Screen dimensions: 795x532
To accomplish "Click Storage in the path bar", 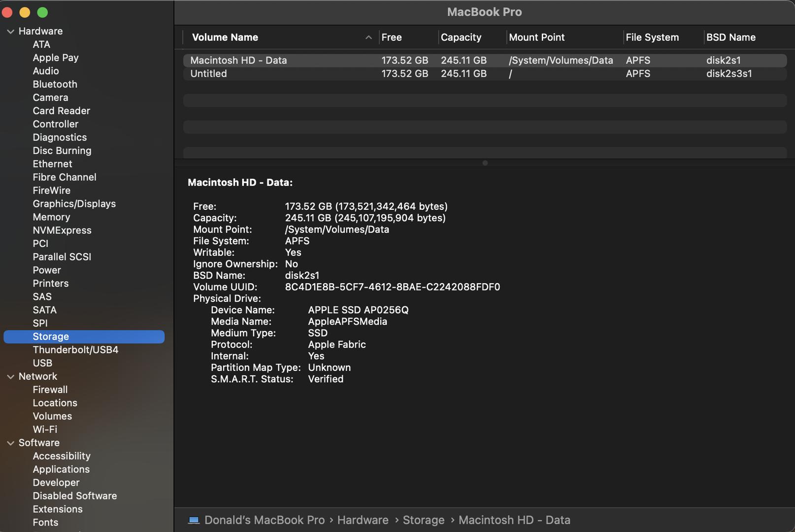I will tap(424, 520).
